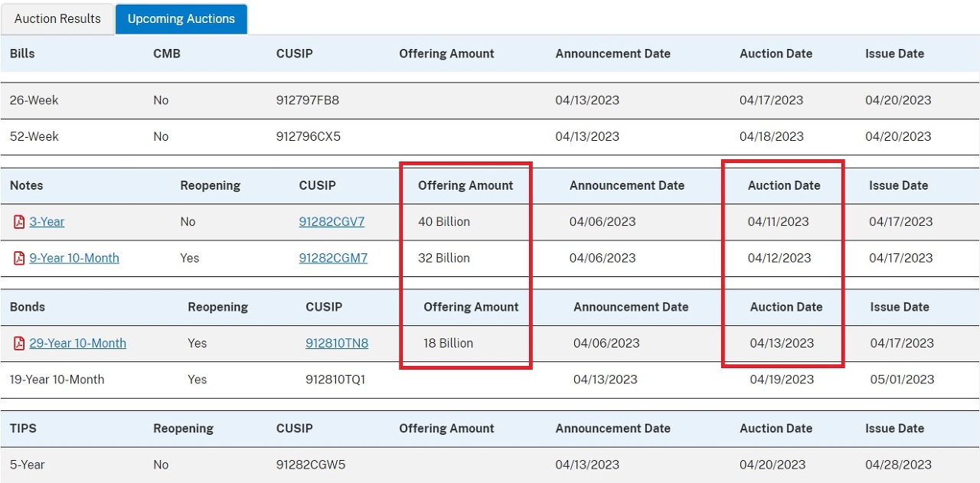Click the 26-Week bill row label
Screen dimensions: 980x483
point(34,100)
